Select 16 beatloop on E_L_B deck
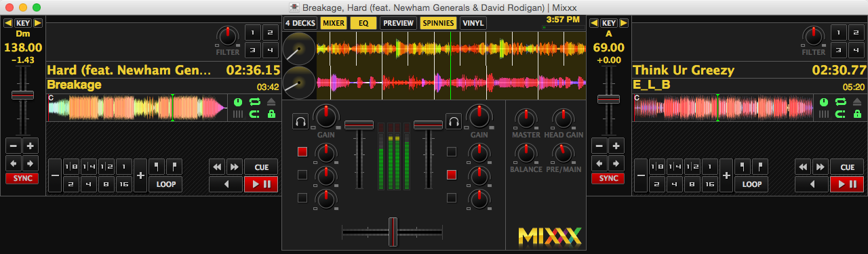 click(x=709, y=184)
